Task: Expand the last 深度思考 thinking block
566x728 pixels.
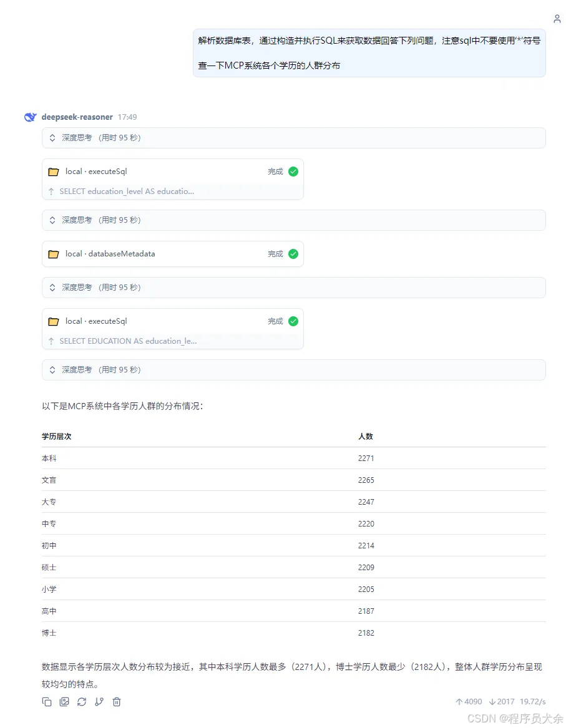Action: point(52,370)
